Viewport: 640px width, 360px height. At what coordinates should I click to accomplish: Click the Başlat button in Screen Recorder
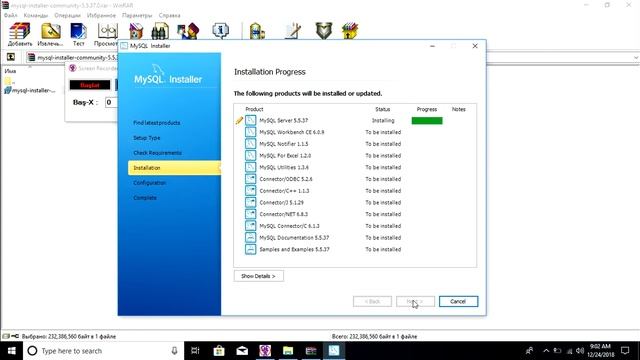click(x=90, y=85)
